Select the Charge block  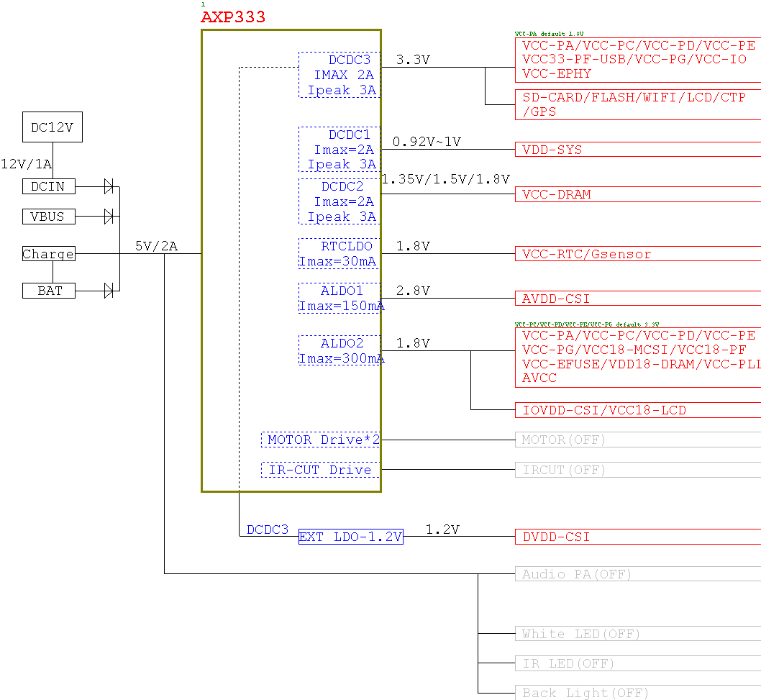[x=48, y=254]
